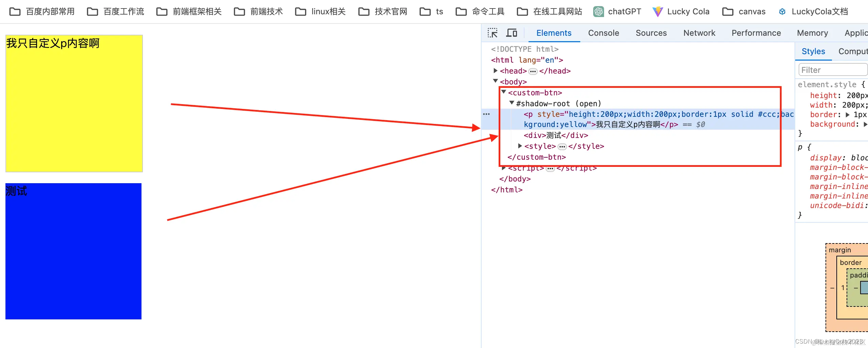868x348 pixels.
Task: Expand the border shorthand property triangle
Action: (x=848, y=115)
